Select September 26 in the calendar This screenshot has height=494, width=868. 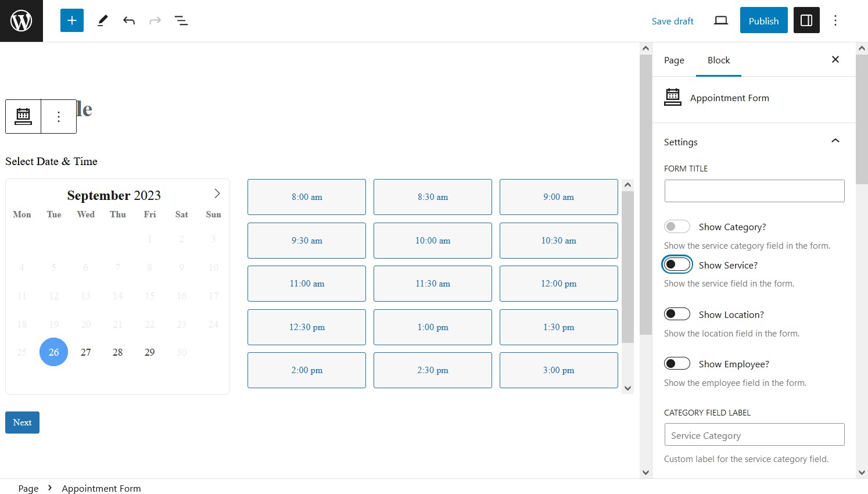53,352
